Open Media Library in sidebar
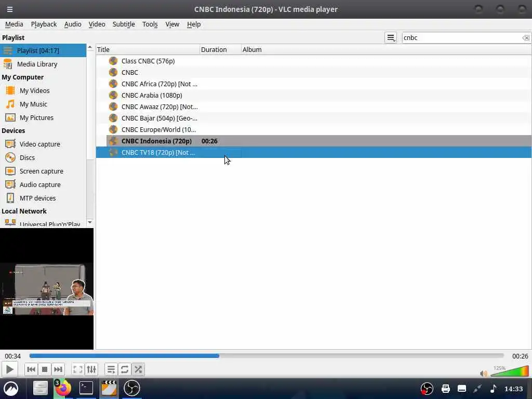 [x=43, y=64]
